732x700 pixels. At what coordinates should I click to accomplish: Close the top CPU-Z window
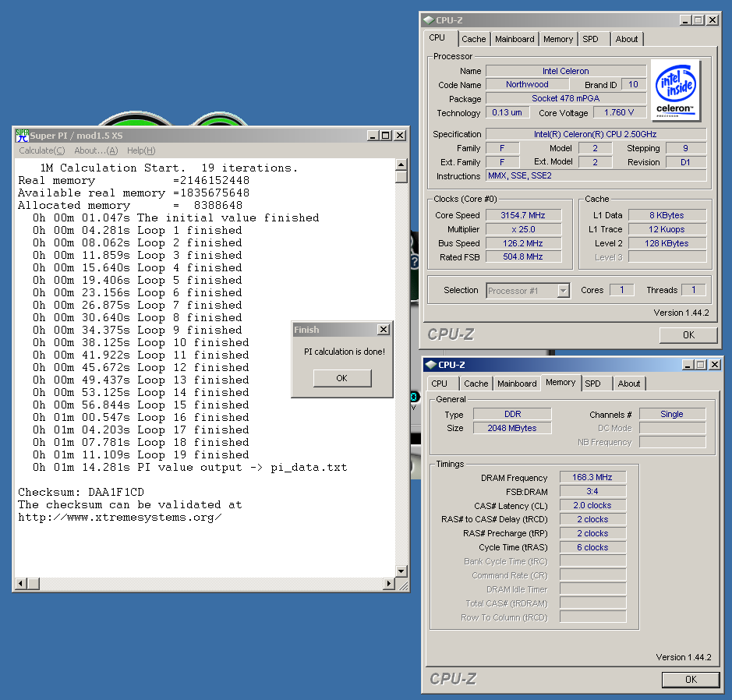713,20
